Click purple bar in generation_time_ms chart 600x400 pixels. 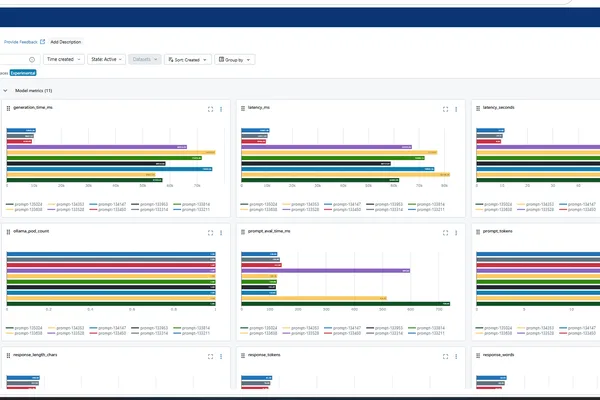tap(97, 147)
